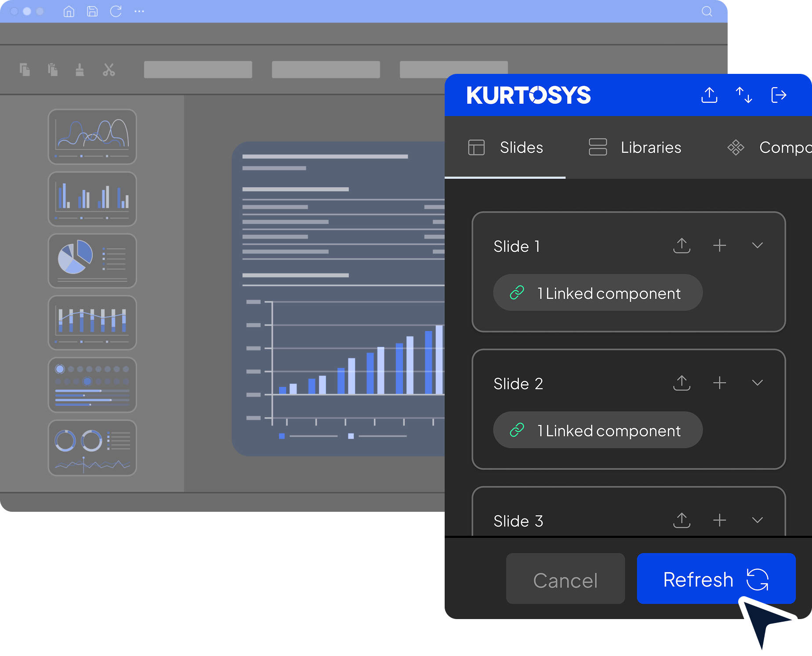Viewport: 812px width, 656px height.
Task: Add a component to Slide 2 with plus icon
Action: 720,383
